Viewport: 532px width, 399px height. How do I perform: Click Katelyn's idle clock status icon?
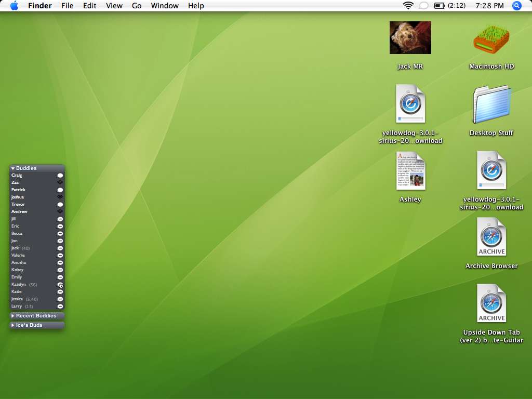60,285
